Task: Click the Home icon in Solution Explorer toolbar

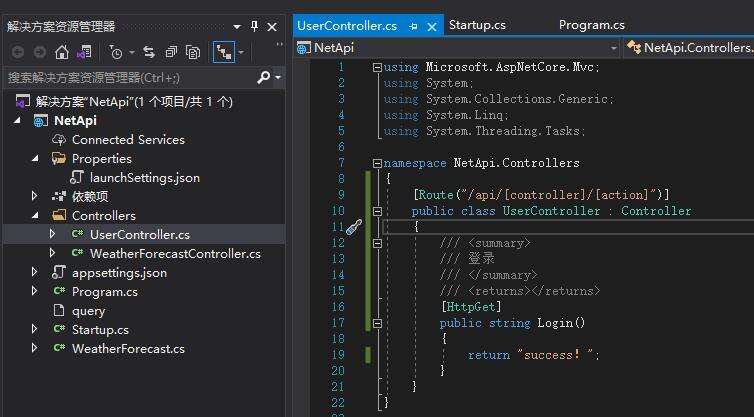Action: (62, 52)
